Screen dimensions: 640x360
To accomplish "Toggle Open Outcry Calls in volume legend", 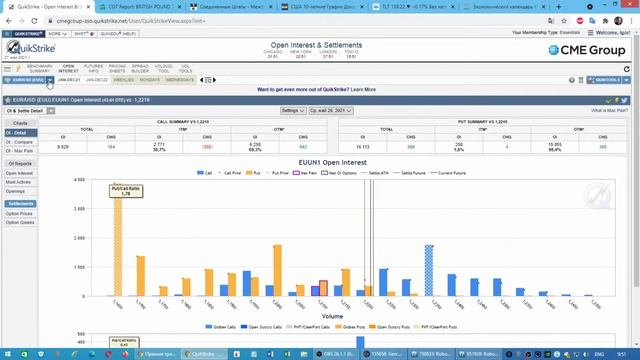I will coord(261,327).
